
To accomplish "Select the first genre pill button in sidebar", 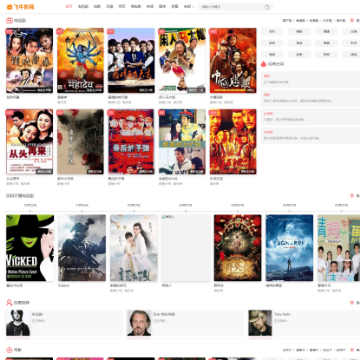I will coord(272,32).
